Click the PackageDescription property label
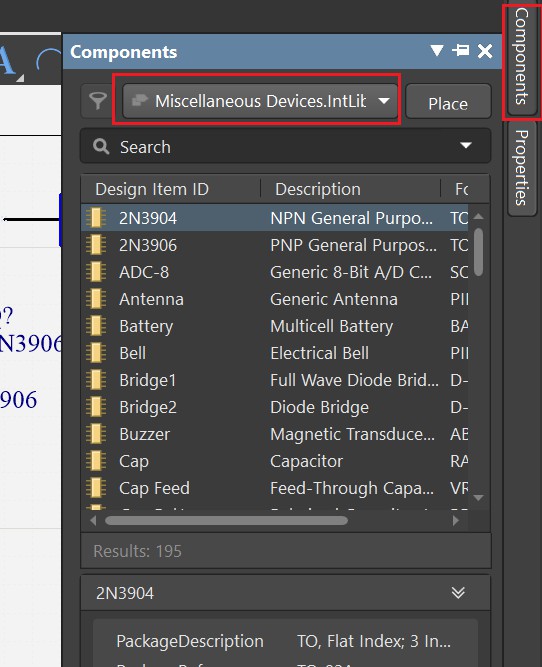 click(x=190, y=641)
